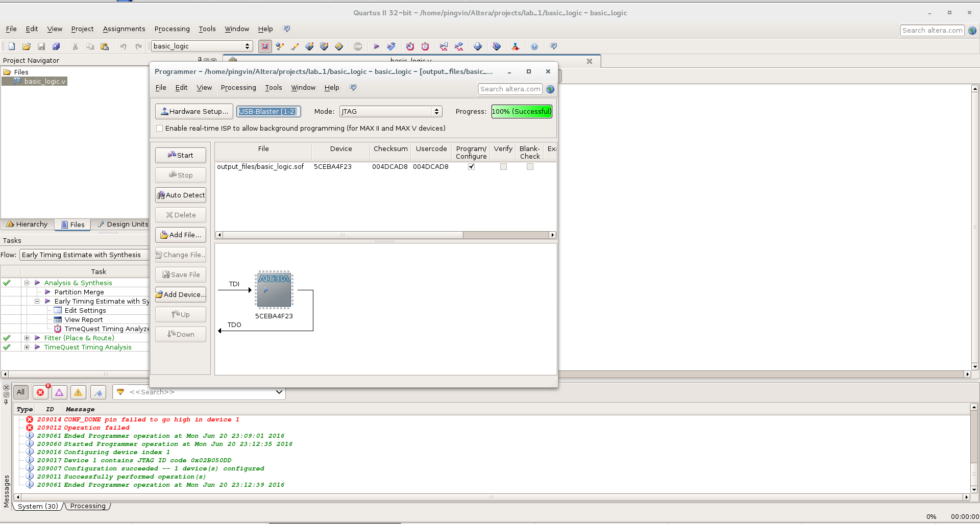Click the Redo arrow icon
980x524 pixels.
pyautogui.click(x=138, y=46)
